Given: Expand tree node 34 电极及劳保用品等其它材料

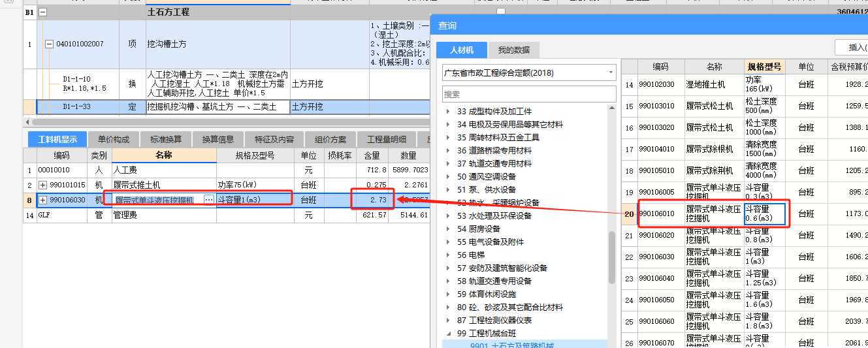Looking at the screenshot, I should coord(448,124).
